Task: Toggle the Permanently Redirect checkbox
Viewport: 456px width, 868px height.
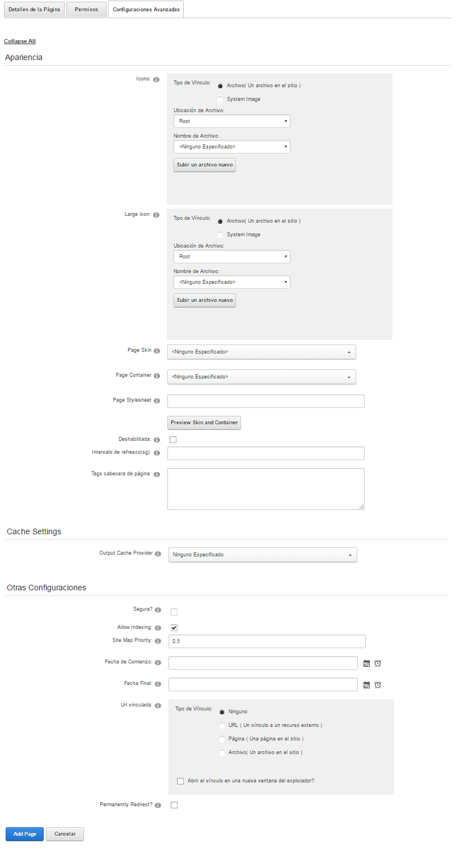Action: [x=174, y=805]
